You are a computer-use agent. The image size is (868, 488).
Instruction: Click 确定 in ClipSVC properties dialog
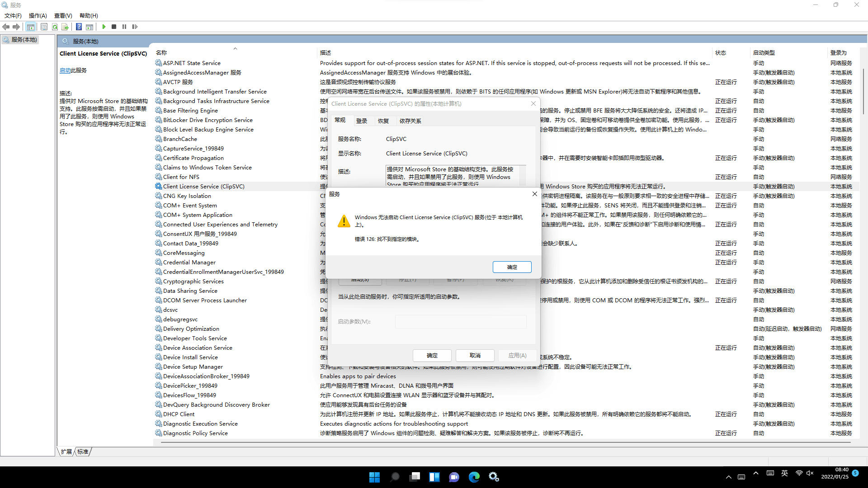432,356
